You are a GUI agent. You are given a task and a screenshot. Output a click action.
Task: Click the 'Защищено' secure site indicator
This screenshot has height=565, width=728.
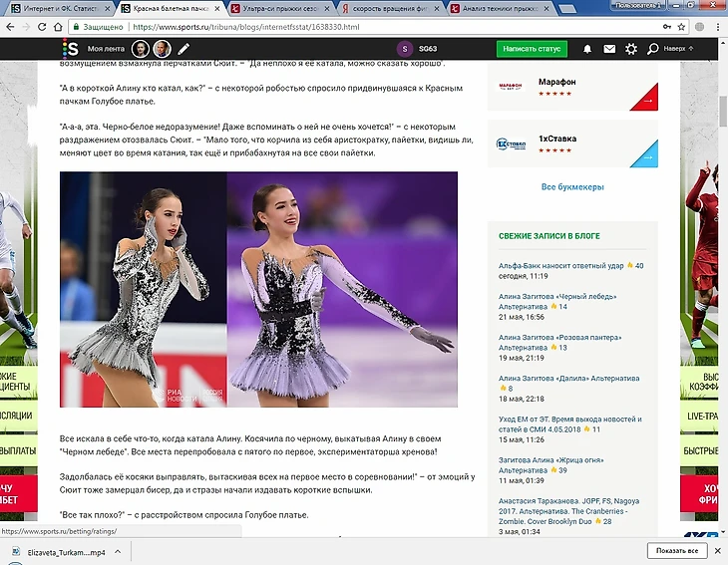(x=98, y=27)
